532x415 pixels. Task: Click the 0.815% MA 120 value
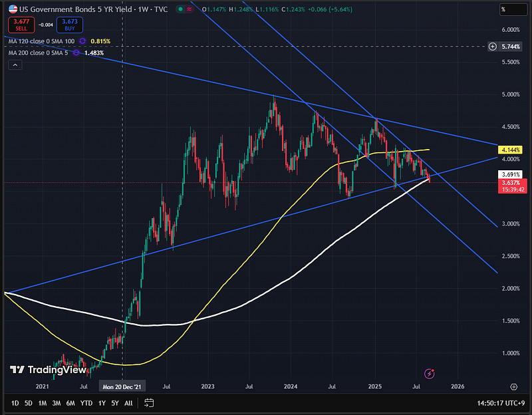100,41
